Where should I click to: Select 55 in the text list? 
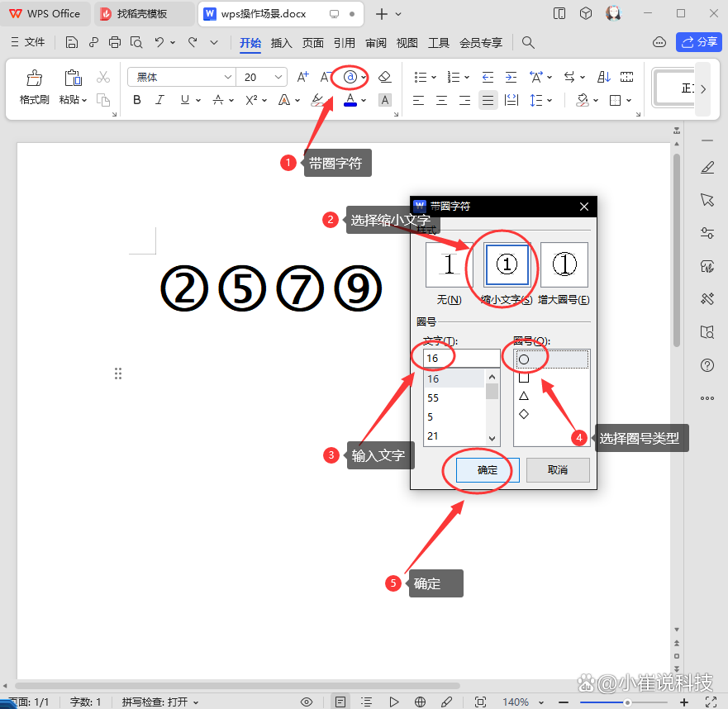pos(454,398)
